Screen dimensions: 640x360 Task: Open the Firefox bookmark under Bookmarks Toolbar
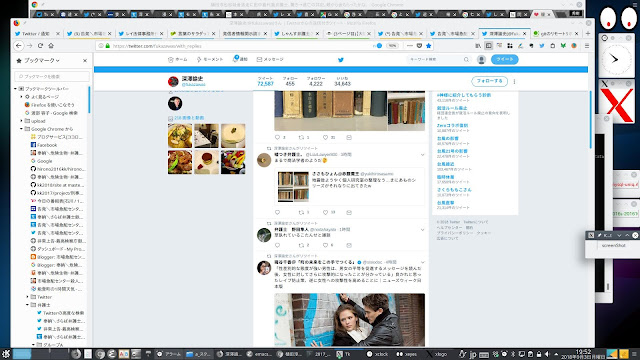50,105
